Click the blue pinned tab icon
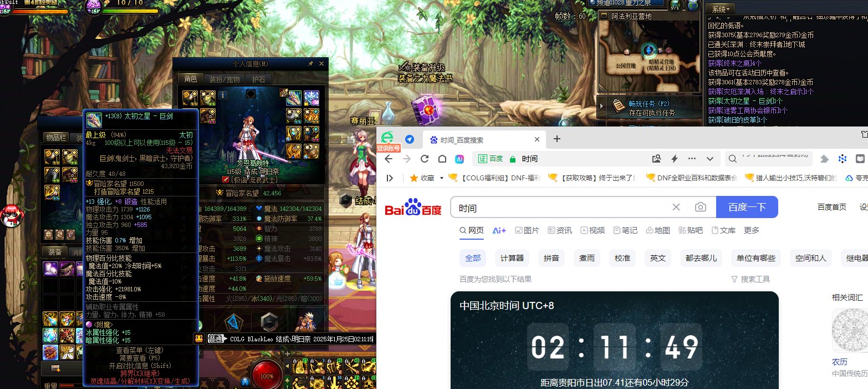868x389 pixels. 410,139
